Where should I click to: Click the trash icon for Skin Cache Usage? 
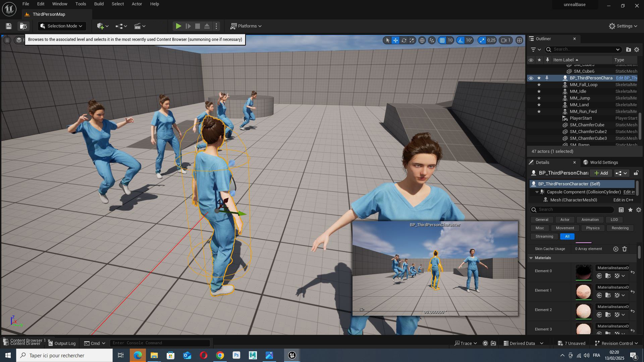(x=625, y=249)
